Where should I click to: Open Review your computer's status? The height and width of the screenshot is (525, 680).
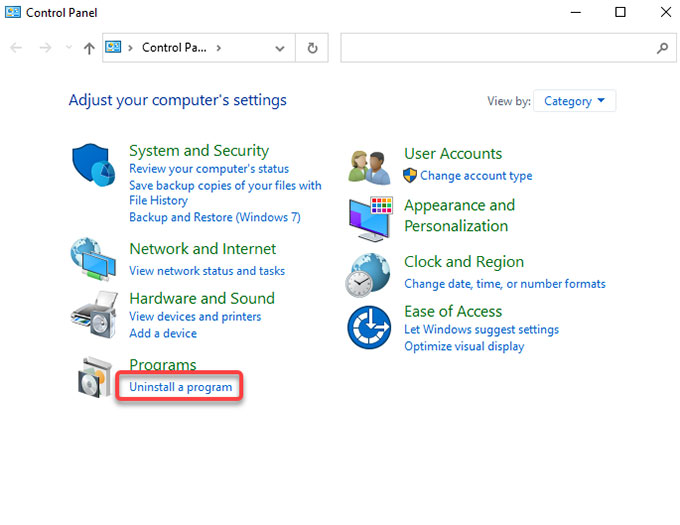point(209,169)
